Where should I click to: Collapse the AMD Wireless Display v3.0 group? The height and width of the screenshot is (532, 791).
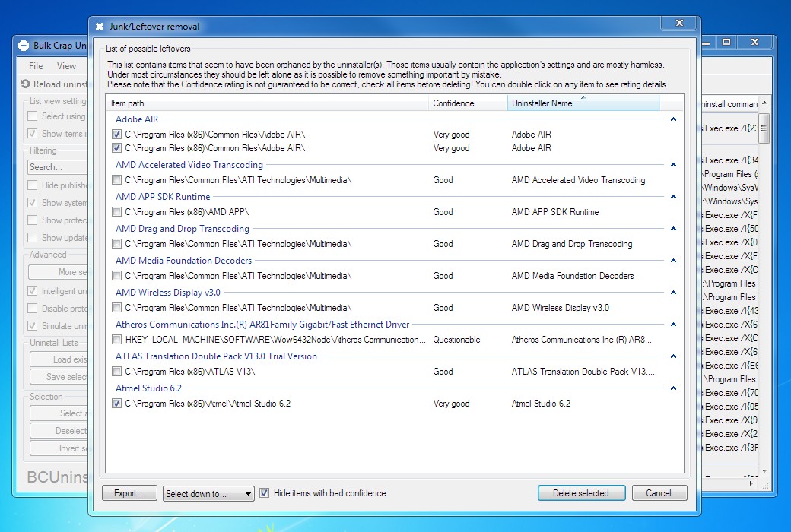673,293
